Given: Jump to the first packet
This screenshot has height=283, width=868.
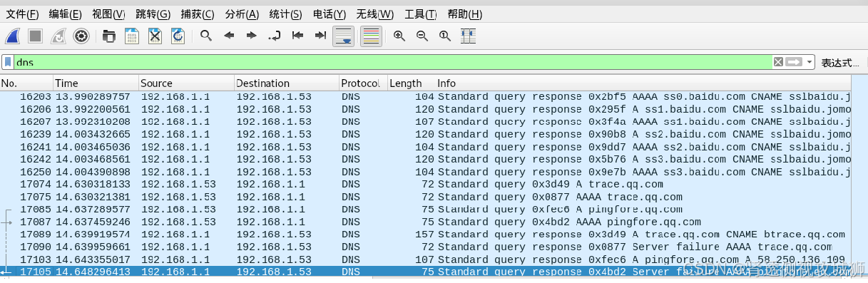Looking at the screenshot, I should [297, 36].
